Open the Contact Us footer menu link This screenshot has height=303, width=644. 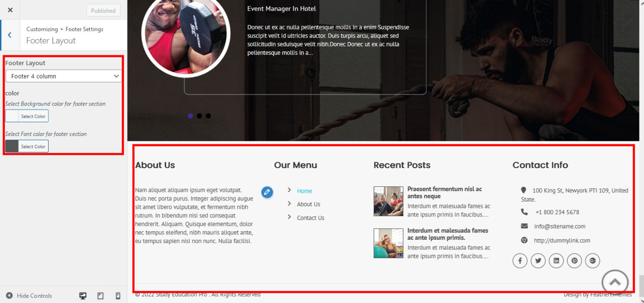(311, 218)
